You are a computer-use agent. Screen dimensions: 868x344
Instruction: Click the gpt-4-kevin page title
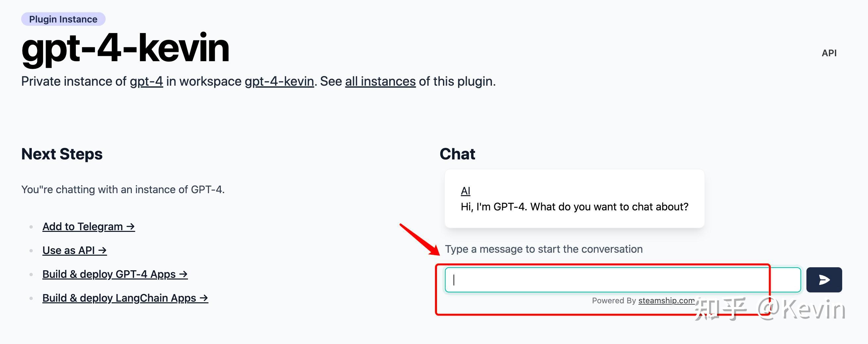(x=125, y=48)
